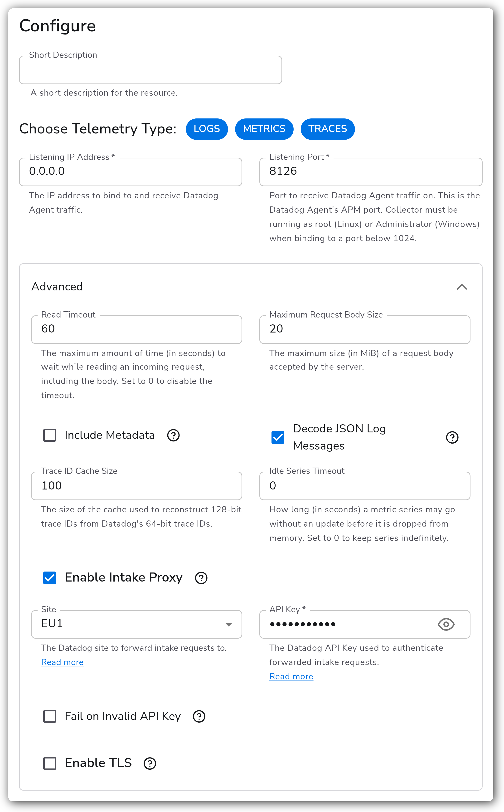The width and height of the screenshot is (504, 812).
Task: Click the Trace ID Cache Size field
Action: (137, 486)
